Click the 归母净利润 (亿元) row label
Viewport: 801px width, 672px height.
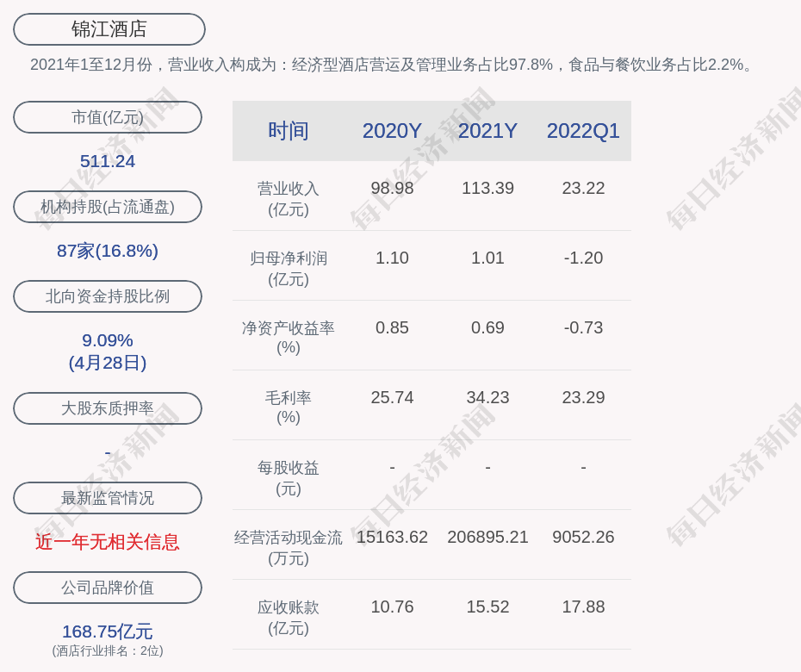pyautogui.click(x=289, y=269)
